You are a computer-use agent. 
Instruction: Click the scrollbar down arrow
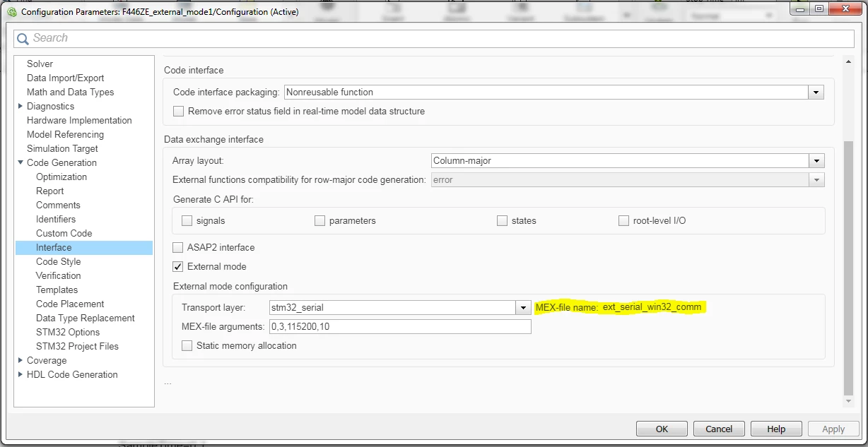(x=849, y=401)
